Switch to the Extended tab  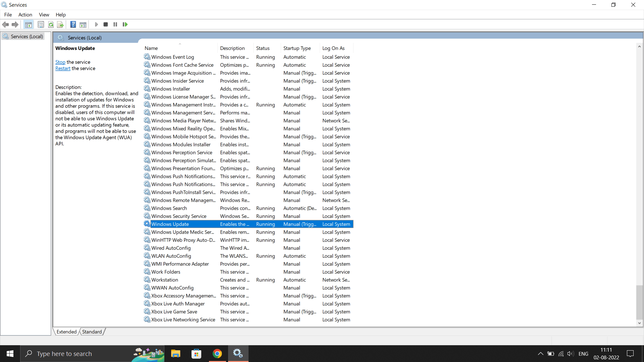(66, 331)
